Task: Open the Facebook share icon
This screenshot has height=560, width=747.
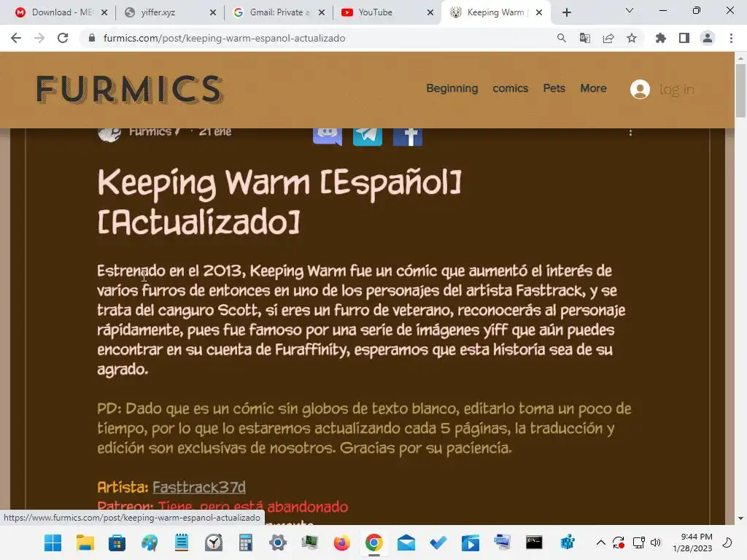Action: 407,136
